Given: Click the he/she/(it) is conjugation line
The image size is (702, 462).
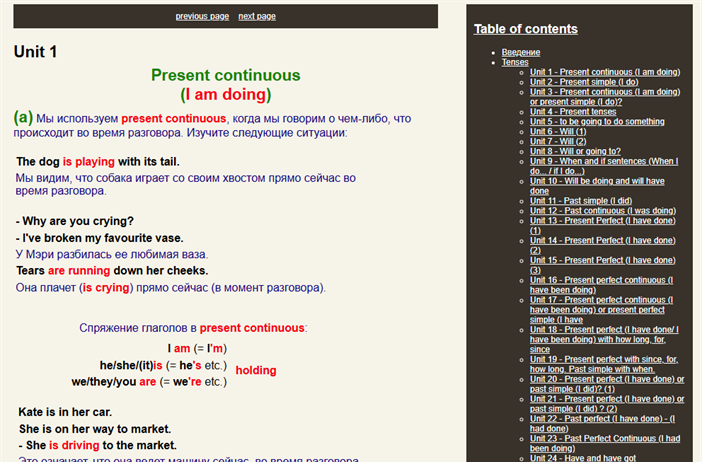Looking at the screenshot, I should point(163,365).
